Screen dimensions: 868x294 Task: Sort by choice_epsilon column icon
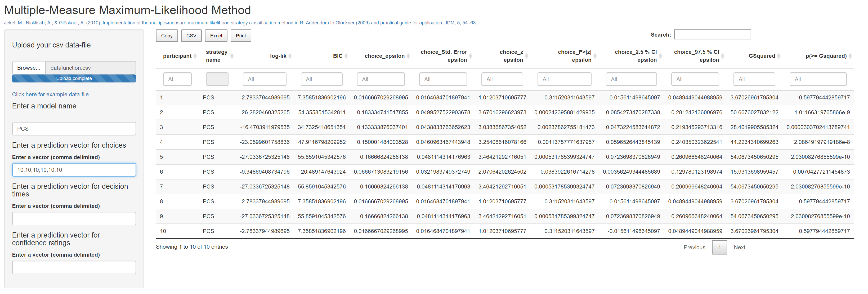(x=408, y=56)
